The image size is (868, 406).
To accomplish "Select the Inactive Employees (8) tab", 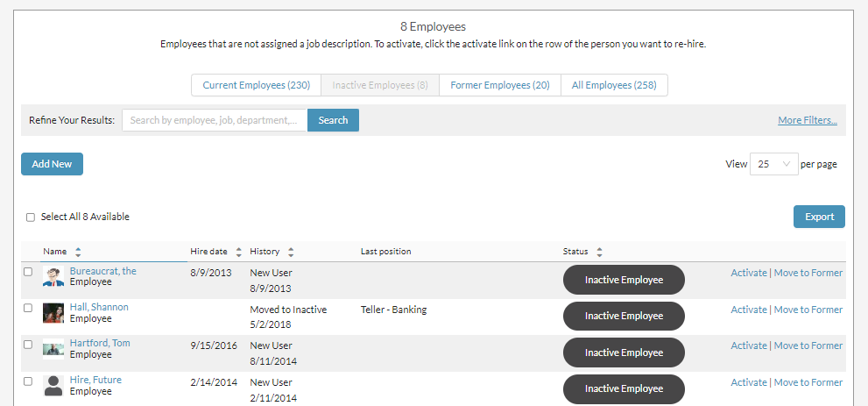I will [380, 85].
